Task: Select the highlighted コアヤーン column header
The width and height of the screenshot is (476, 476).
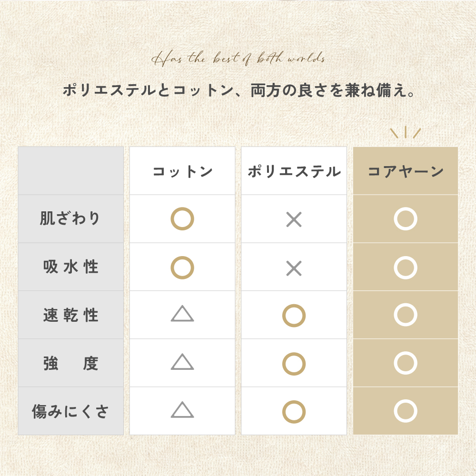Action: tap(405, 171)
